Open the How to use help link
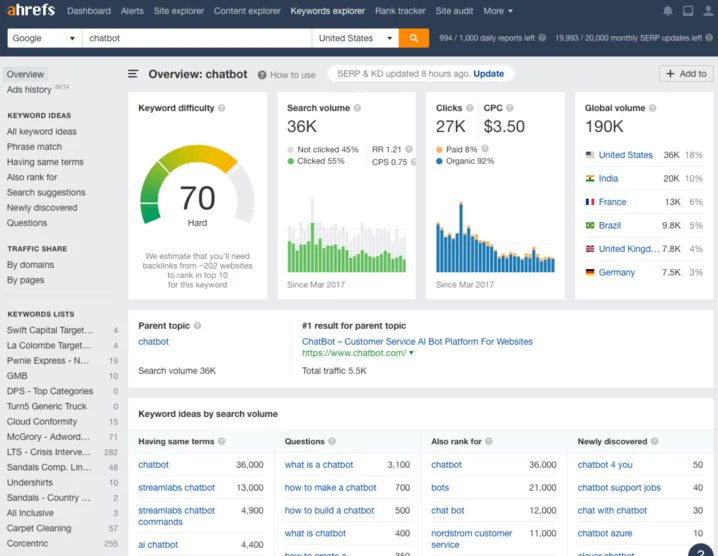Screen dimensions: 718x556 [287, 75]
